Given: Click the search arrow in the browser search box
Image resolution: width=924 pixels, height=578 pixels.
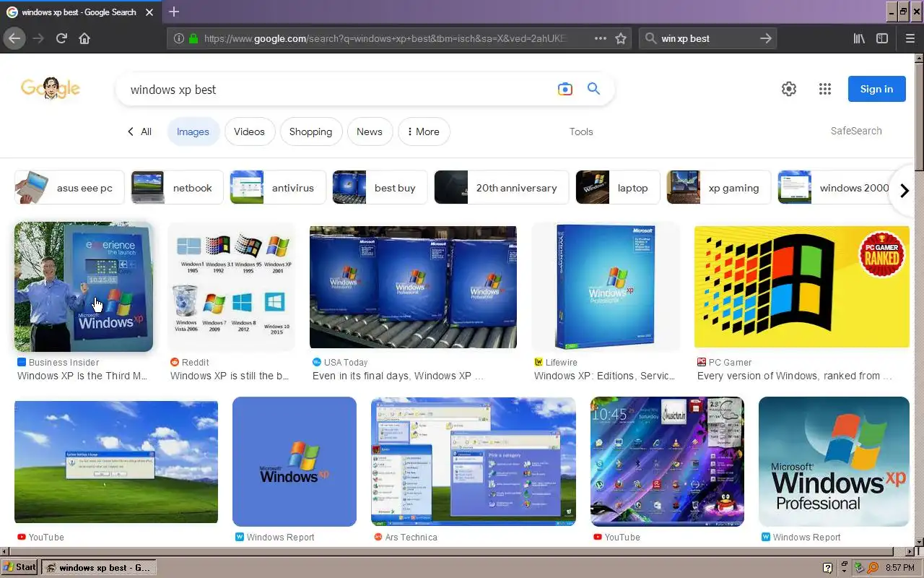Looking at the screenshot, I should 766,38.
